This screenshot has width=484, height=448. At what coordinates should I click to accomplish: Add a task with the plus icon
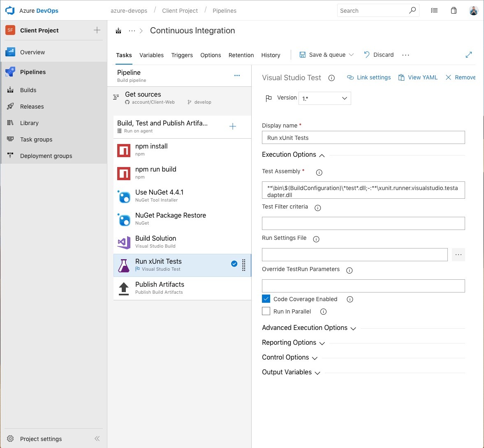tap(233, 126)
